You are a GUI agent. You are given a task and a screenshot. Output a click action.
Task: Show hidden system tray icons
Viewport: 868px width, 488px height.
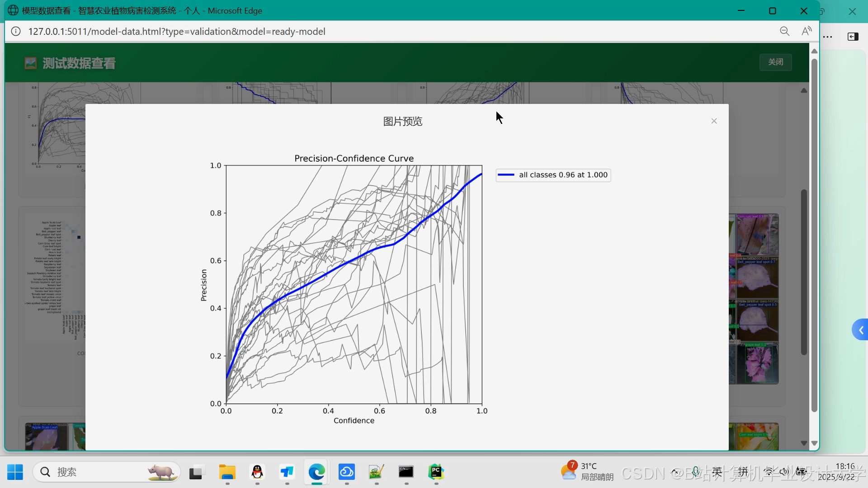click(x=675, y=472)
